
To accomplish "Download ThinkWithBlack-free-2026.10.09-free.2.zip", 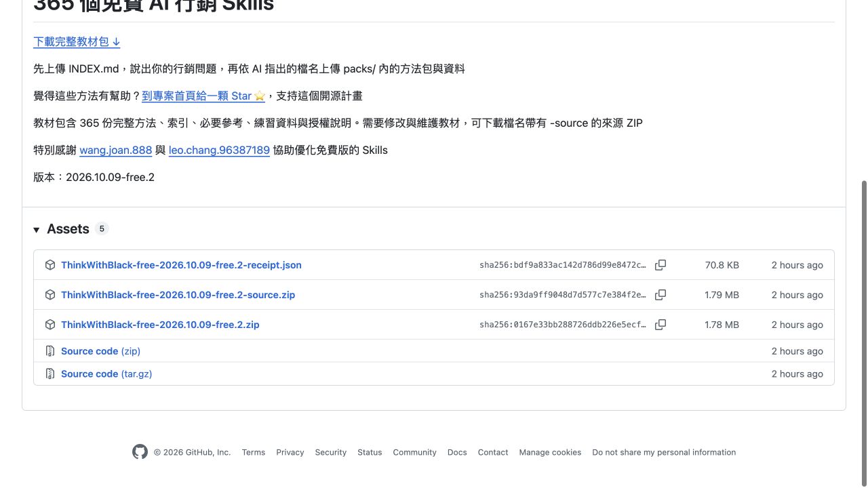I will point(160,325).
